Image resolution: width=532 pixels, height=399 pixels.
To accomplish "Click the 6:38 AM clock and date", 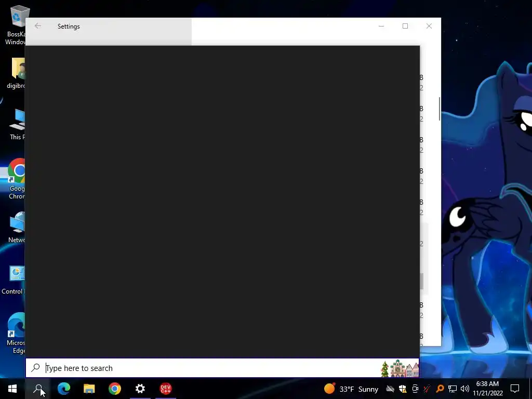I will tap(487, 389).
